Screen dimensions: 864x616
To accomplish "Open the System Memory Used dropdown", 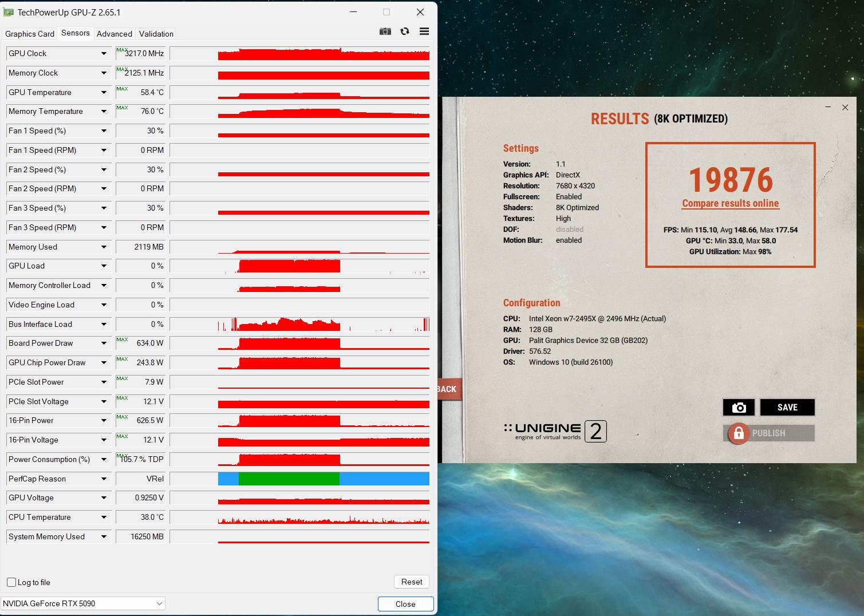I will pyautogui.click(x=104, y=536).
